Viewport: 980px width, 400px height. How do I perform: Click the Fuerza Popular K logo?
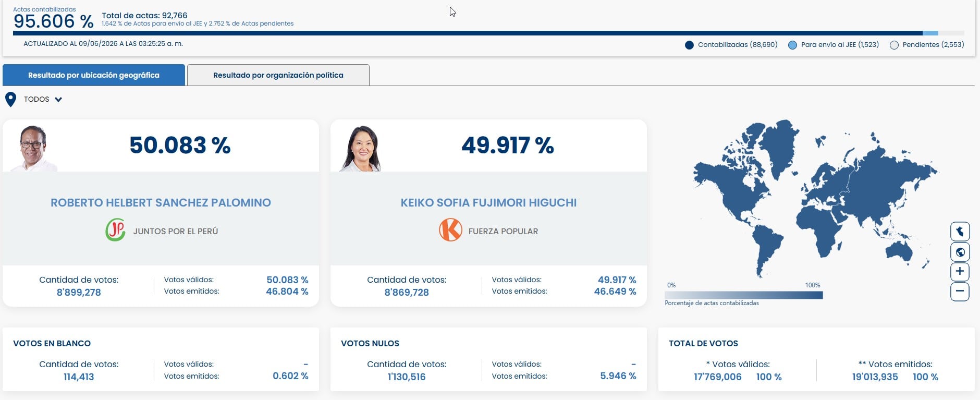[450, 230]
